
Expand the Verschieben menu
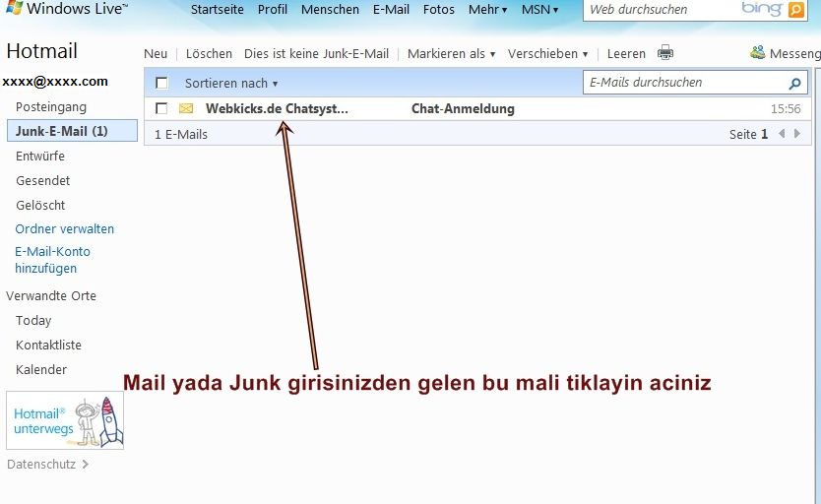point(547,53)
